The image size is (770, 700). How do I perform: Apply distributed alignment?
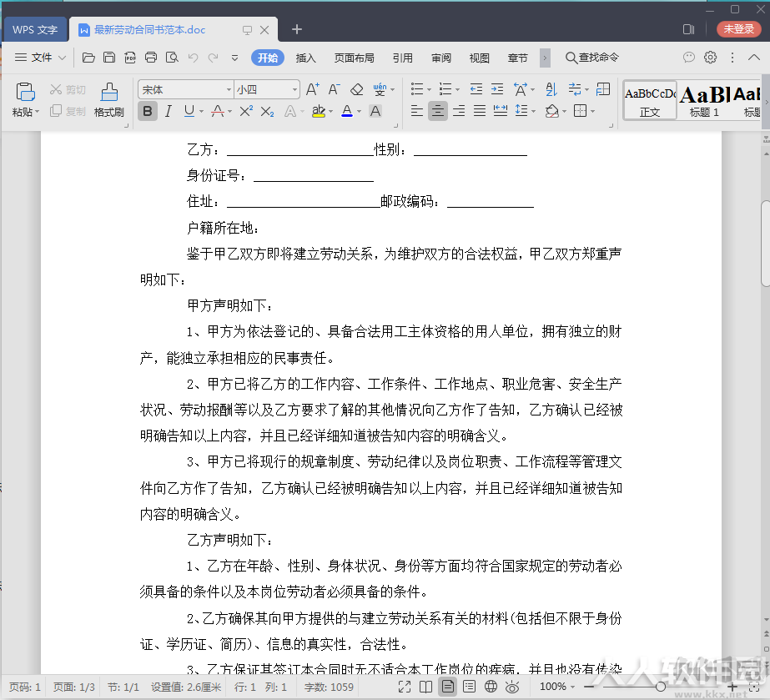pos(501,111)
